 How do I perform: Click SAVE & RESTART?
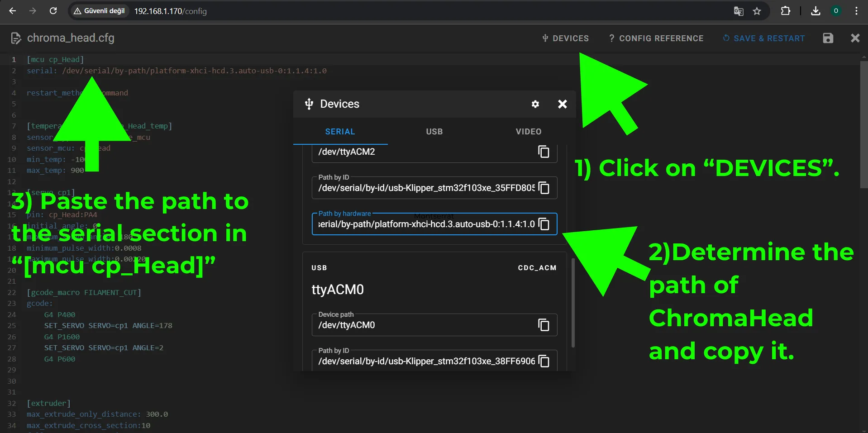pyautogui.click(x=763, y=38)
